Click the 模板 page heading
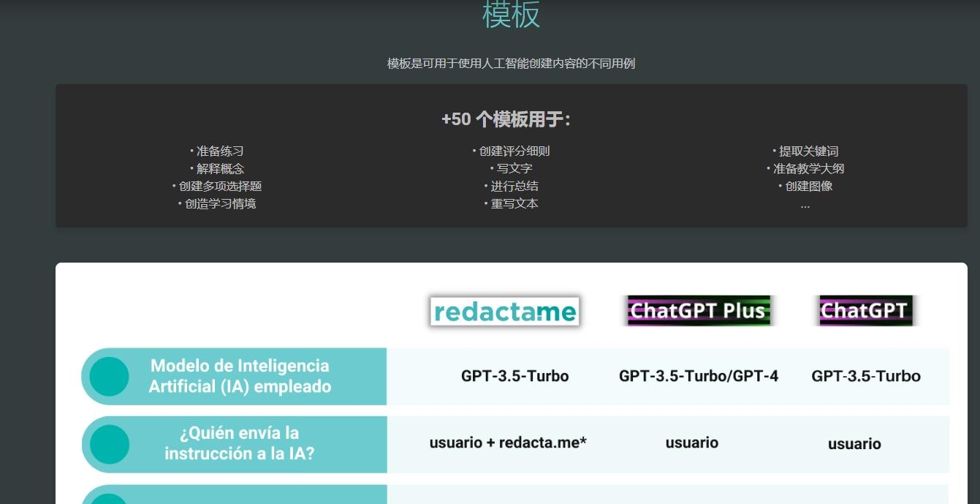 pos(511,15)
